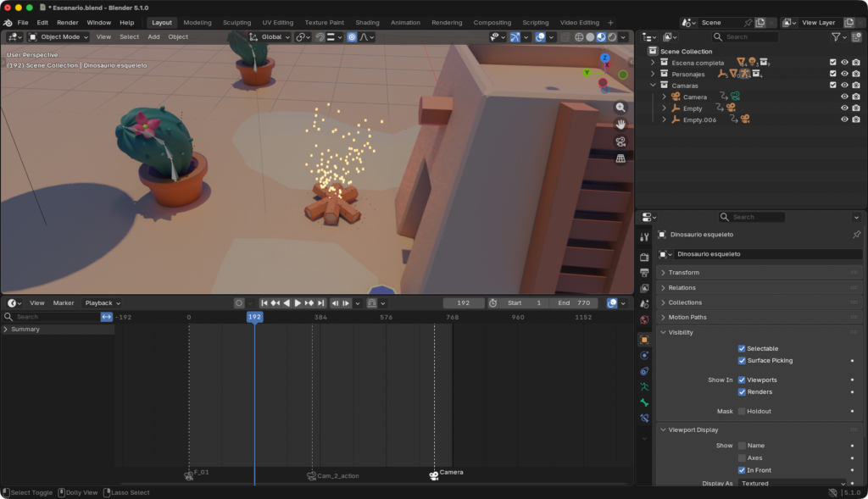Uncheck the Selectable checkbox

click(x=742, y=348)
